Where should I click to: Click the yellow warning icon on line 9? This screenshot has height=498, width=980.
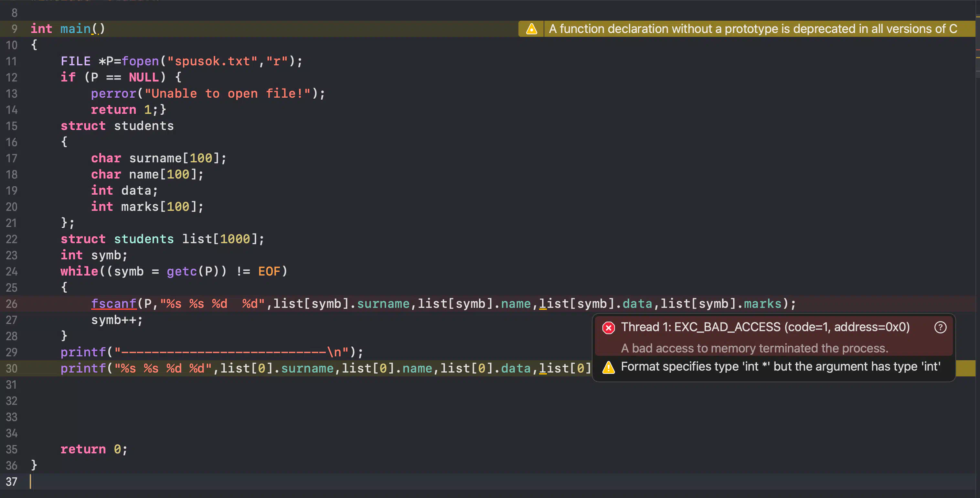point(531,29)
